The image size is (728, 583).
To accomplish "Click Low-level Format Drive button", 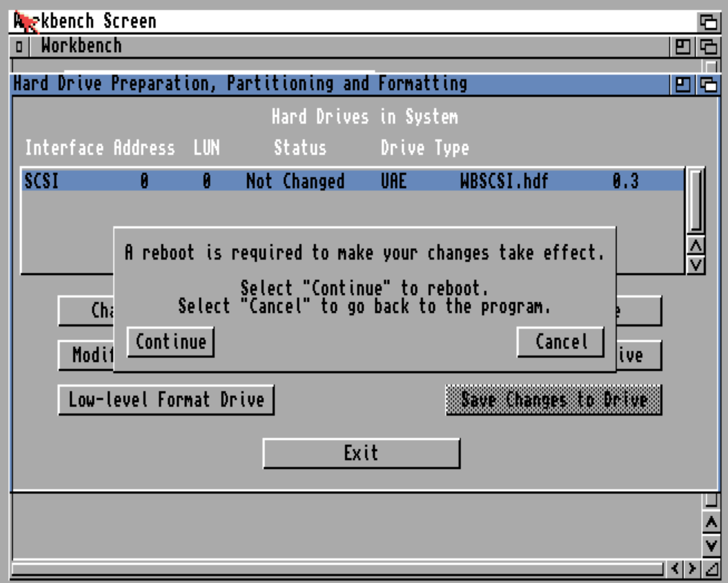I will pos(166,400).
